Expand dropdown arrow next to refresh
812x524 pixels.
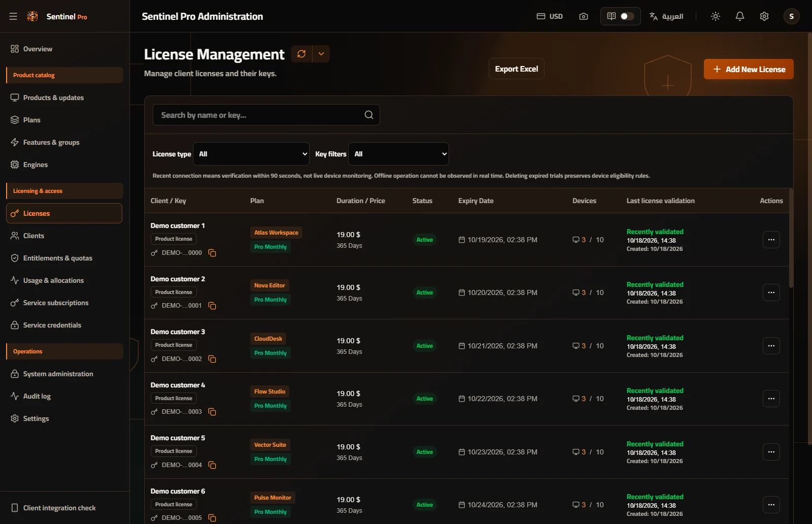coord(321,54)
